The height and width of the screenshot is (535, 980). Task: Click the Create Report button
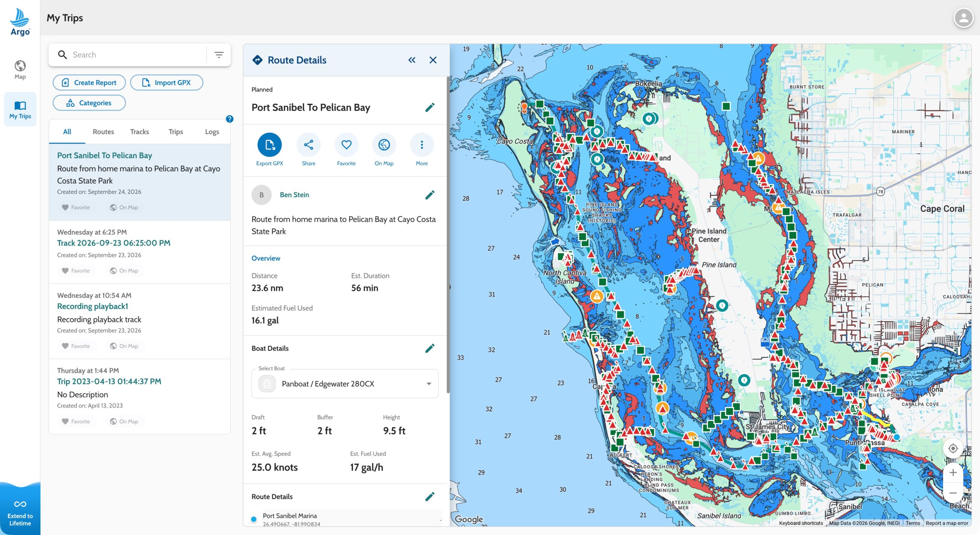click(89, 83)
